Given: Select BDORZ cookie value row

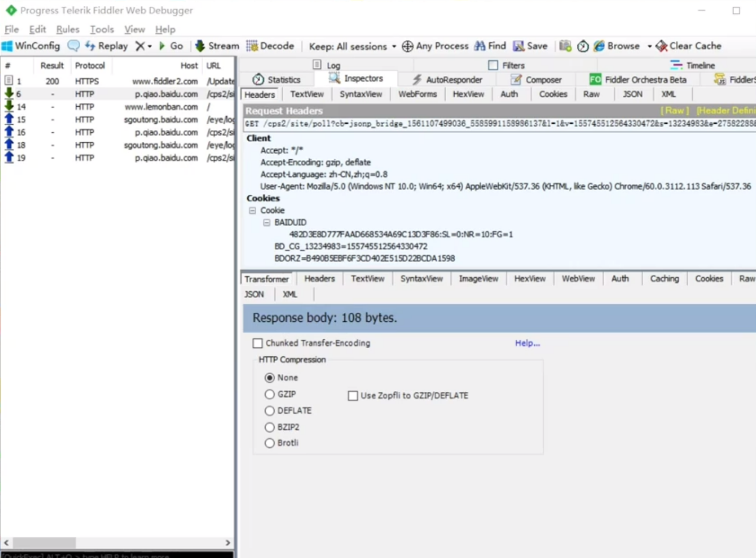Looking at the screenshot, I should [364, 259].
